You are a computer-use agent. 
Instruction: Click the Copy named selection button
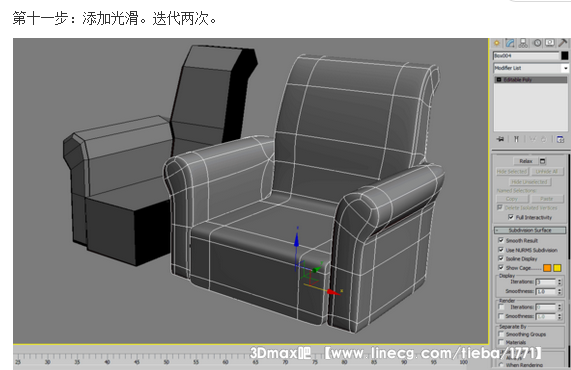(512, 199)
